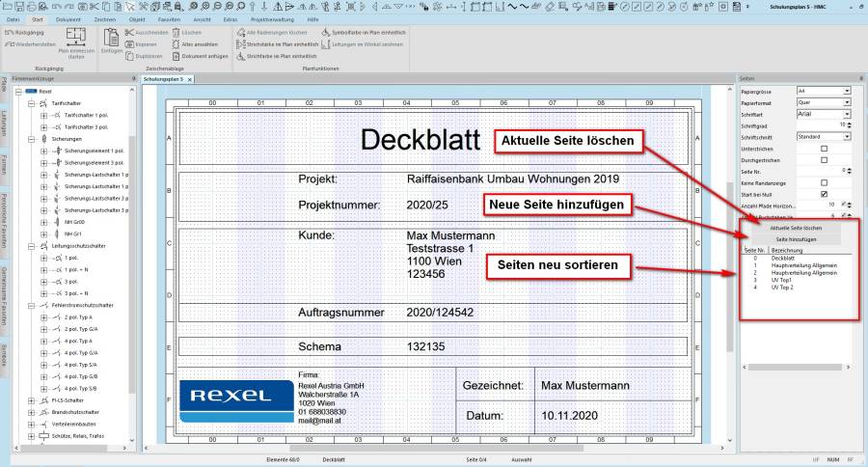The width and height of the screenshot is (868, 467).
Task: Click Dokument anfügen in the ribbon
Action: pyautogui.click(x=200, y=56)
